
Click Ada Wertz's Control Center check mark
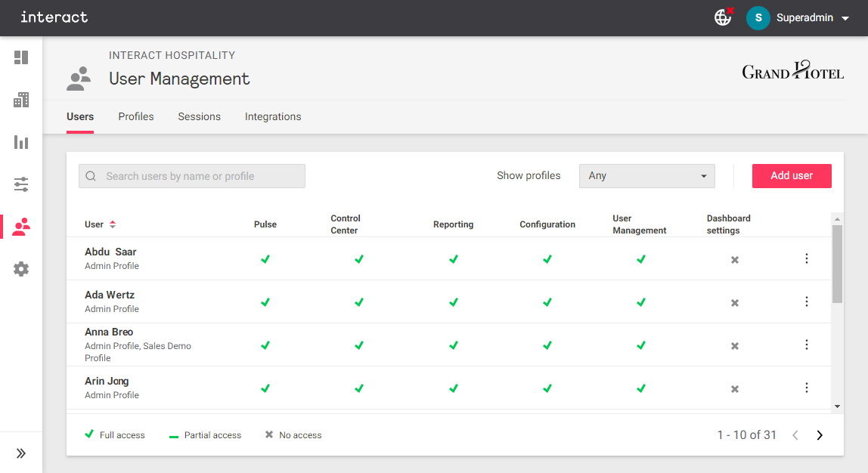pyautogui.click(x=359, y=302)
